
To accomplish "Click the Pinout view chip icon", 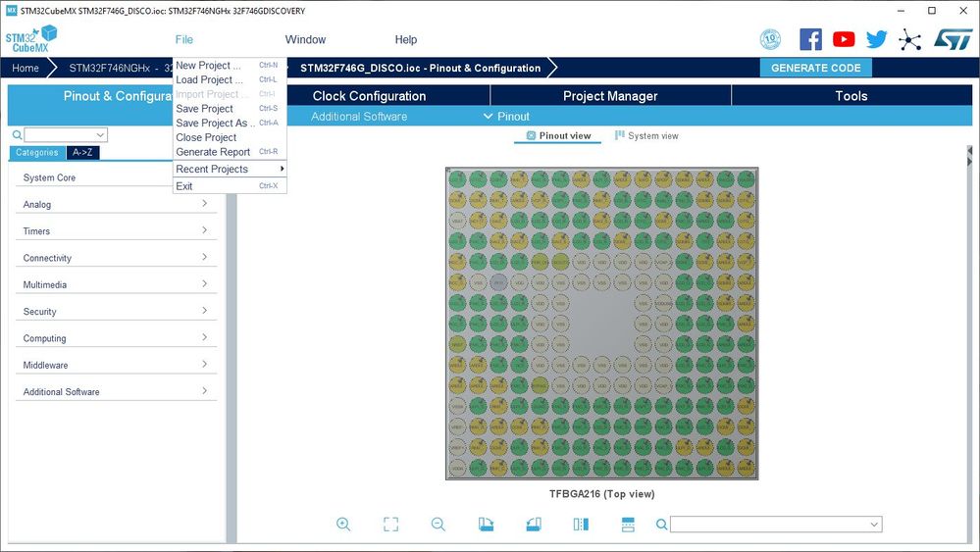I will [531, 135].
